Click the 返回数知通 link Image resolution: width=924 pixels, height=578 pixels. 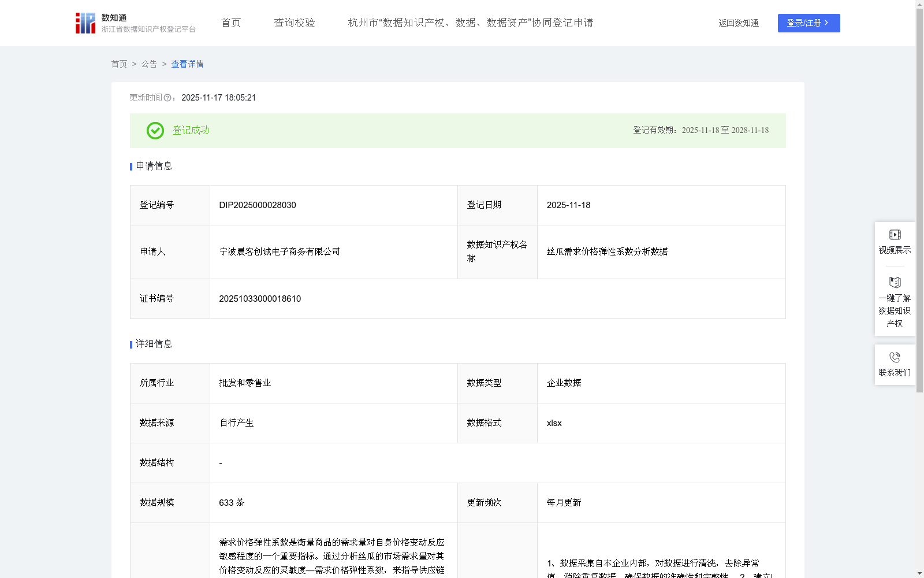click(738, 23)
